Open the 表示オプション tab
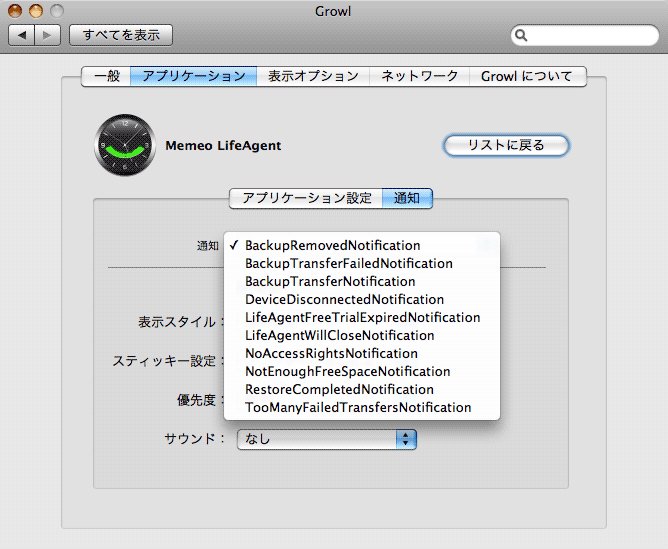This screenshot has width=668, height=549. [313, 76]
